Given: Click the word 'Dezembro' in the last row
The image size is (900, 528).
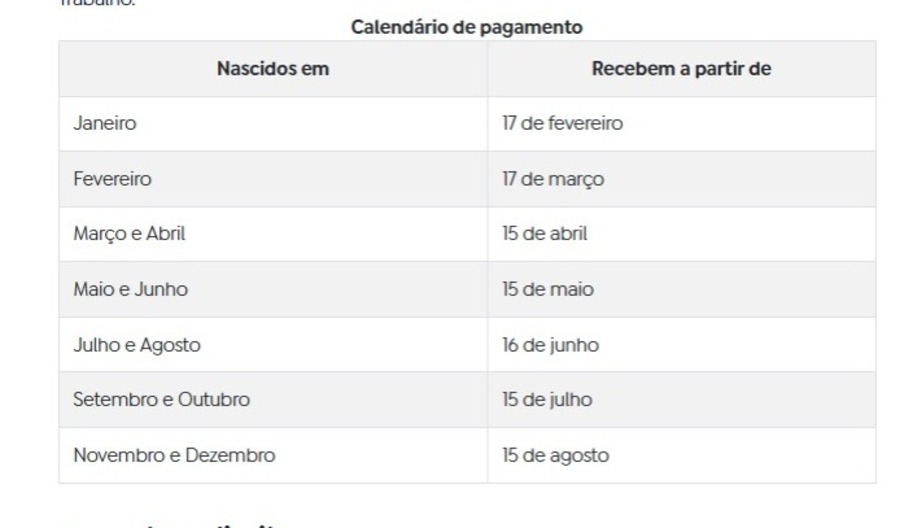Looking at the screenshot, I should (x=230, y=455).
